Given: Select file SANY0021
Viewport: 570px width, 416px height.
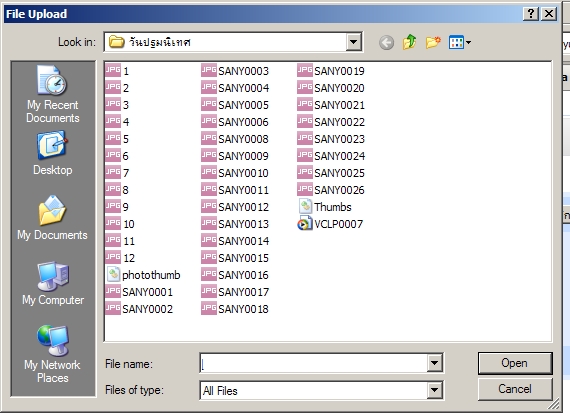Looking at the screenshot, I should point(331,105).
